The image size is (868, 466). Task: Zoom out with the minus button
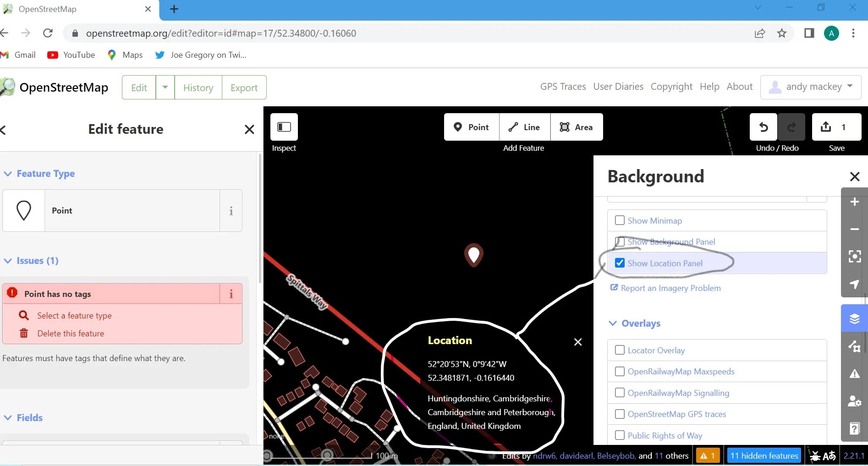pyautogui.click(x=854, y=229)
